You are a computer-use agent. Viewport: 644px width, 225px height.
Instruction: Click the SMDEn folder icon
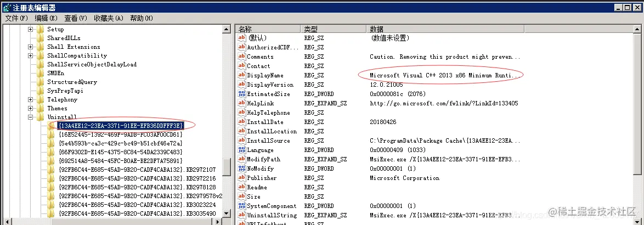pos(40,73)
